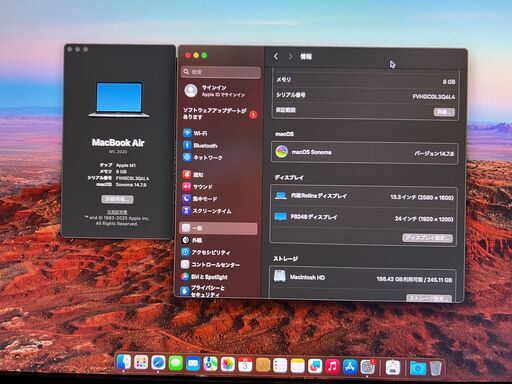Launch Safari from the Dock
Screen dimensions: 512x384
click(x=158, y=363)
